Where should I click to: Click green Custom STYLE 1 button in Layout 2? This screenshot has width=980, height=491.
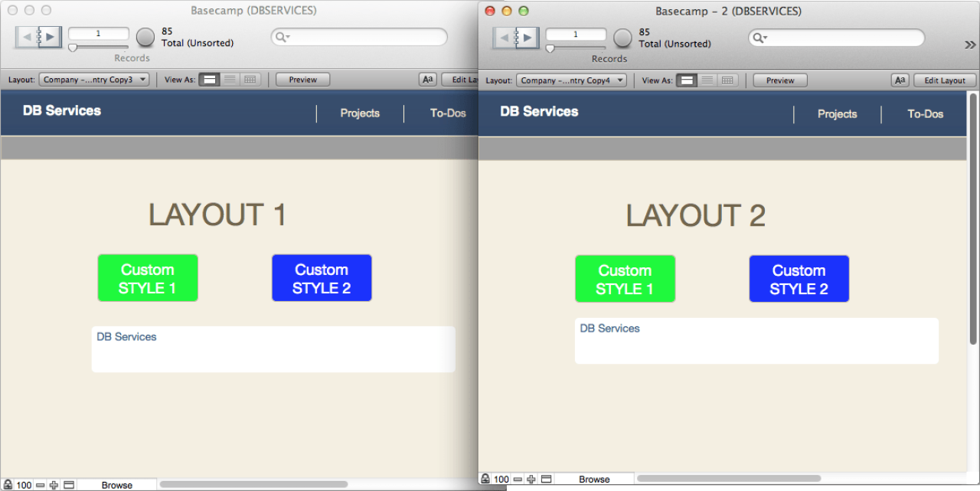point(625,279)
